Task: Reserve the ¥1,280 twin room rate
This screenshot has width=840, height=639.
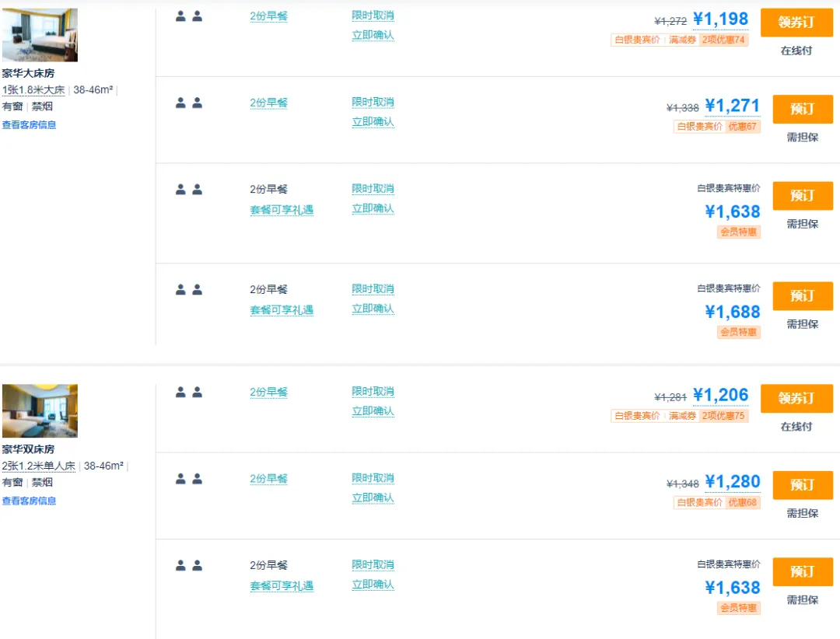Action: coord(803,485)
